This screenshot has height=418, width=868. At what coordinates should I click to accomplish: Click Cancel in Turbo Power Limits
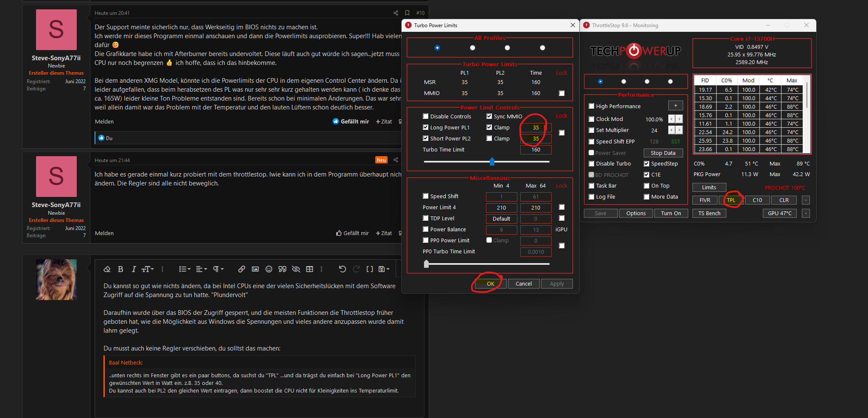point(524,284)
